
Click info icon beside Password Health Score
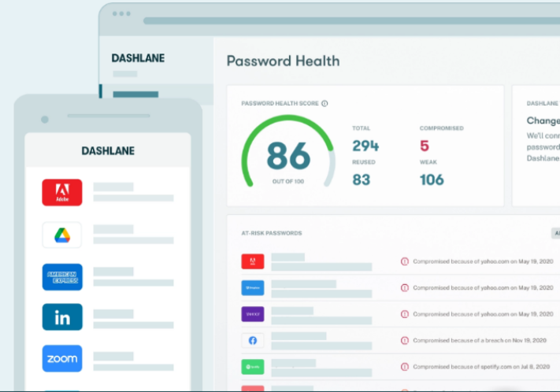325,103
